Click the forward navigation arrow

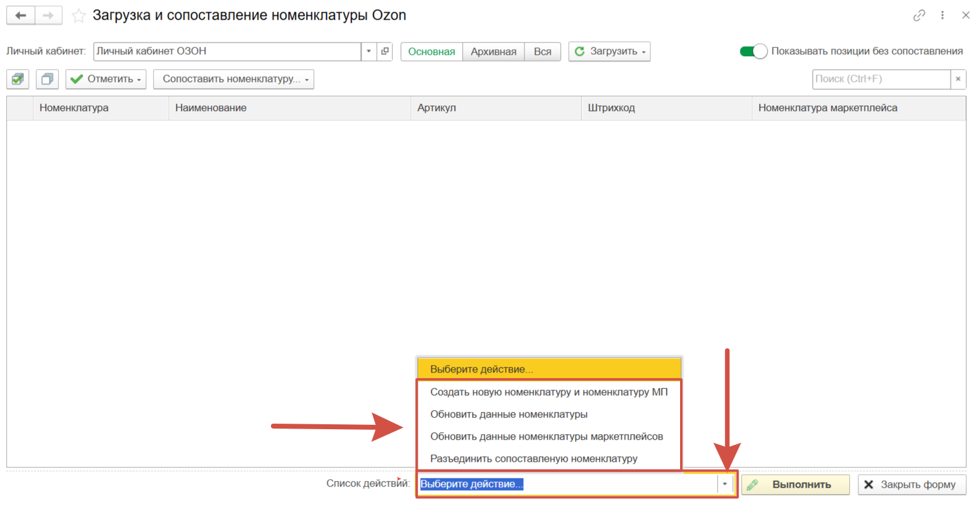(x=48, y=15)
